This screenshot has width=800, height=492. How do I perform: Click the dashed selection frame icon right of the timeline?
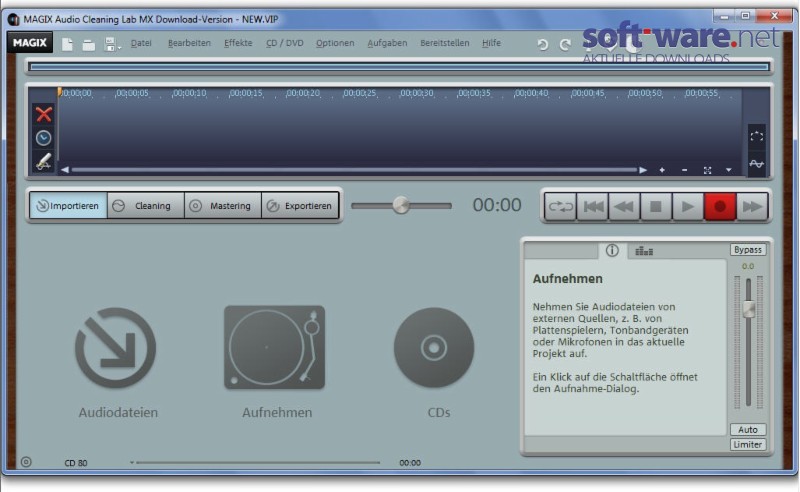[x=757, y=136]
